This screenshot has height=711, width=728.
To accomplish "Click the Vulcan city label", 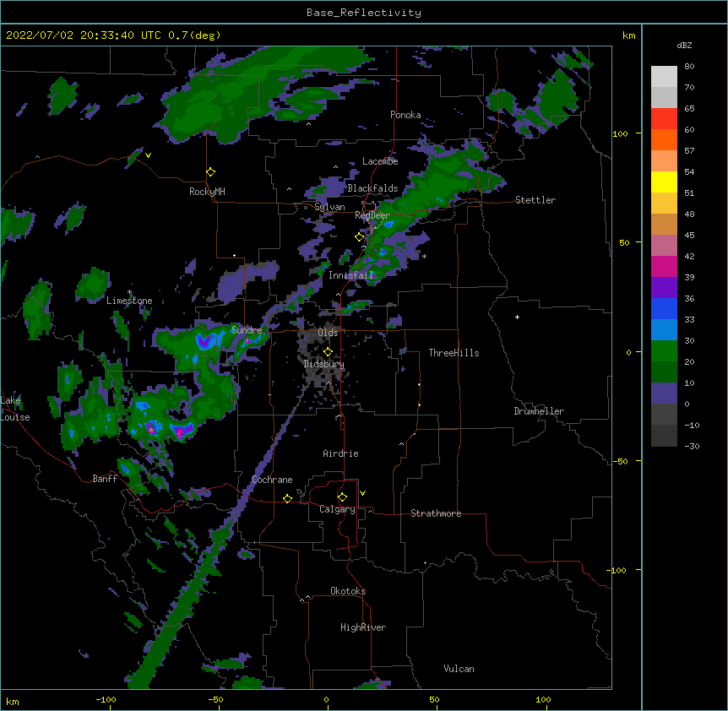I will click(x=459, y=669).
